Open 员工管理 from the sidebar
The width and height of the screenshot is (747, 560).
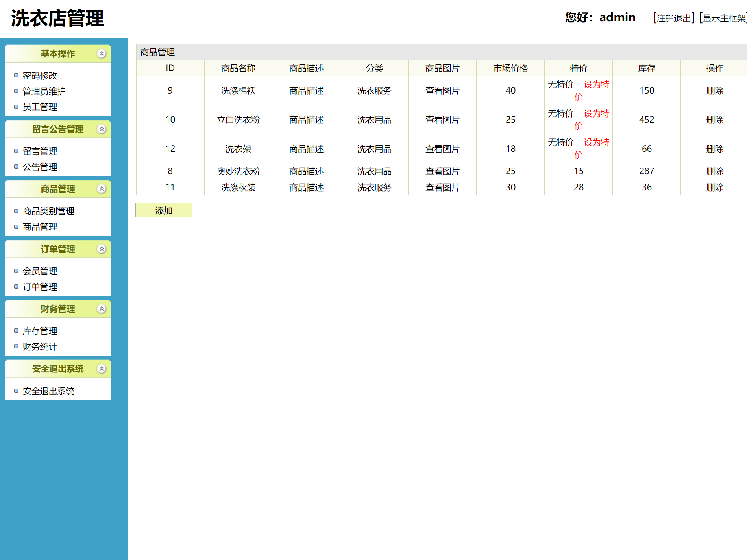click(39, 107)
